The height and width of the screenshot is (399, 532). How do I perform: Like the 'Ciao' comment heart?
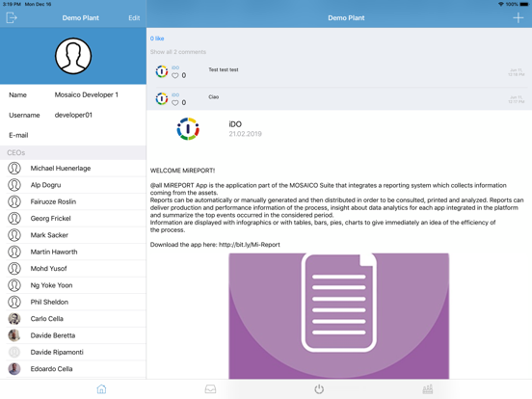click(175, 102)
